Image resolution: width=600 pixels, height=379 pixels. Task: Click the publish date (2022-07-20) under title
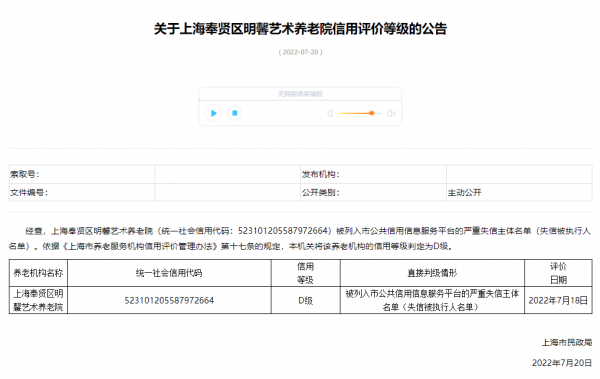click(x=300, y=52)
